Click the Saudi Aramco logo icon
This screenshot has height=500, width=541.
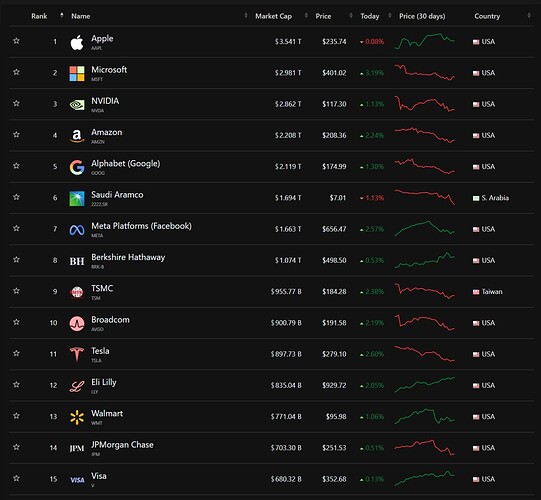pyautogui.click(x=77, y=198)
